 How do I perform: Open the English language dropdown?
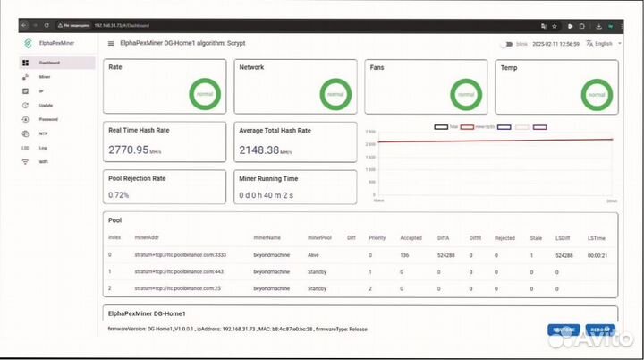coord(606,43)
